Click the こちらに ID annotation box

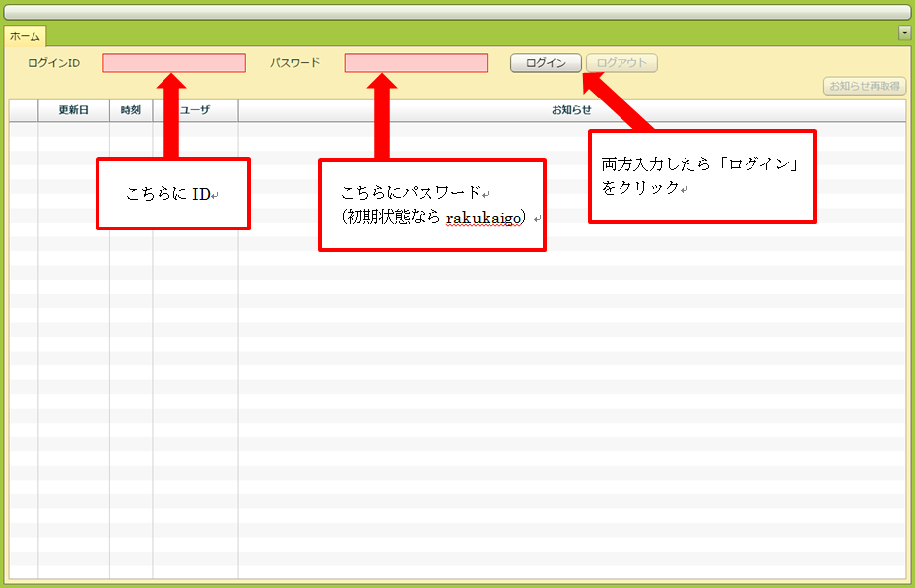pyautogui.click(x=172, y=194)
